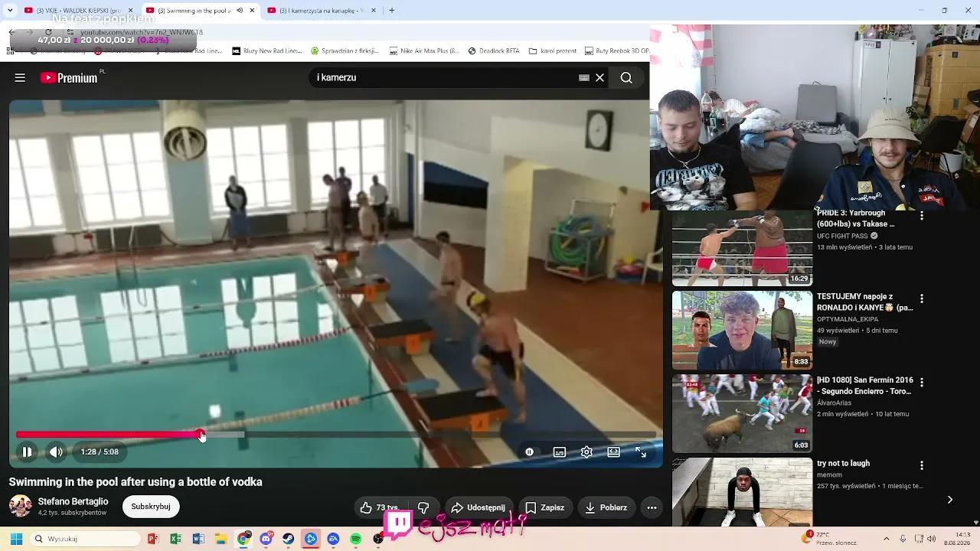This screenshot has width=980, height=551.
Task: Open Discord from the taskbar
Action: pyautogui.click(x=266, y=539)
